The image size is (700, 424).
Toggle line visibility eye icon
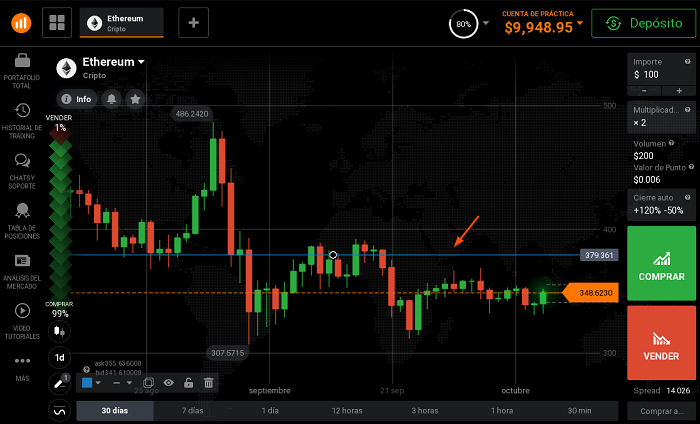pyautogui.click(x=168, y=382)
